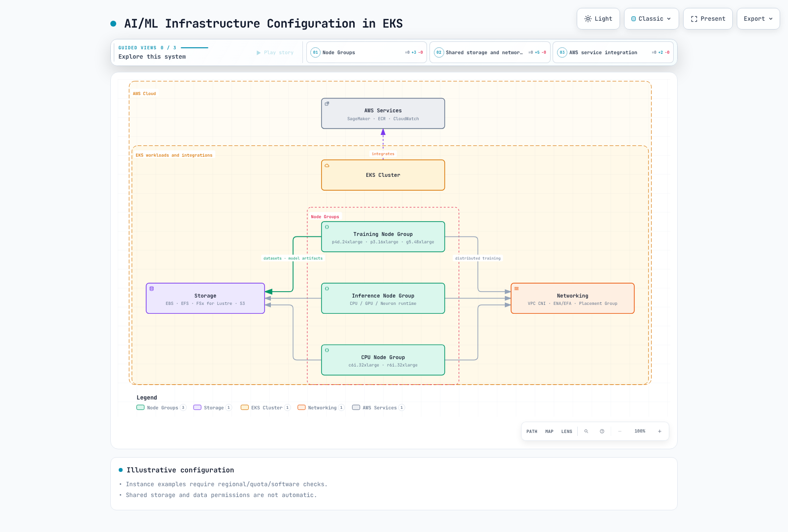Select guided view 02 Shared storage and network
This screenshot has height=532, width=788.
pos(490,52)
